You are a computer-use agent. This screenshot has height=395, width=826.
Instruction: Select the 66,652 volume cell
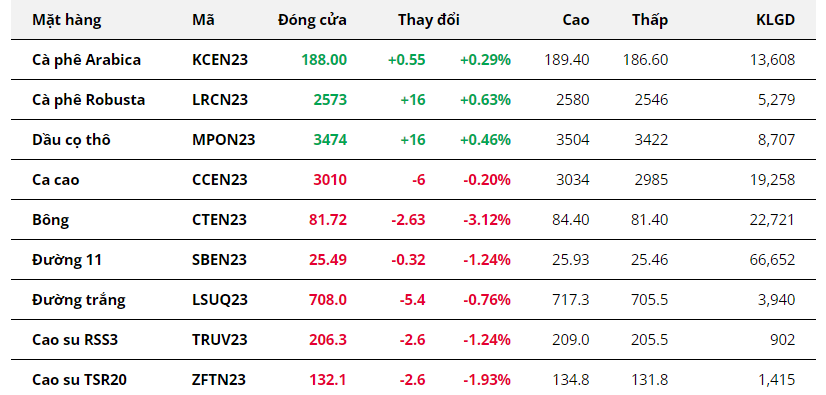[772, 260]
